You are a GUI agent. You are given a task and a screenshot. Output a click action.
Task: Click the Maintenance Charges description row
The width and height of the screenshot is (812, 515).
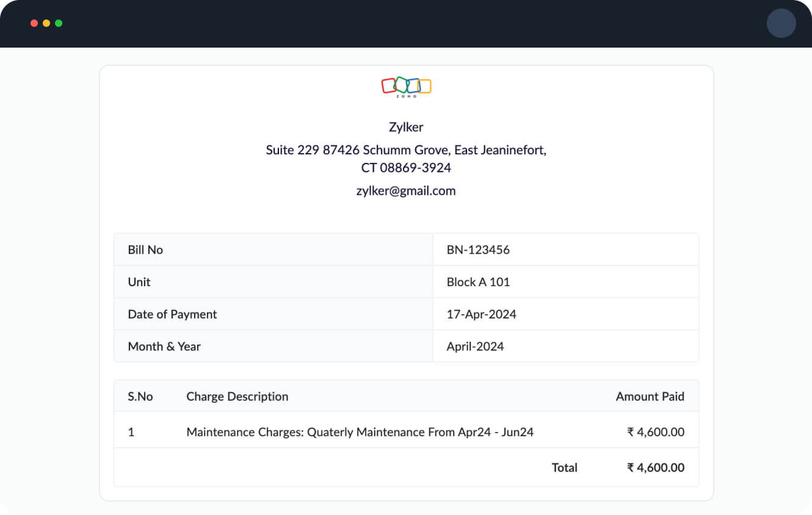360,431
